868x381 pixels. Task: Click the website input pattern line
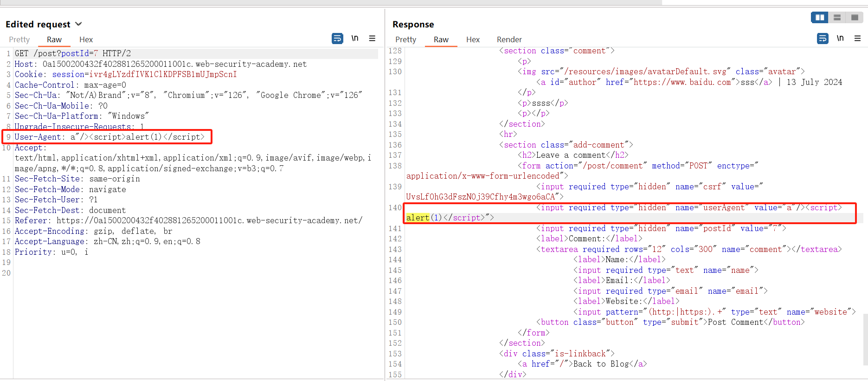(714, 312)
